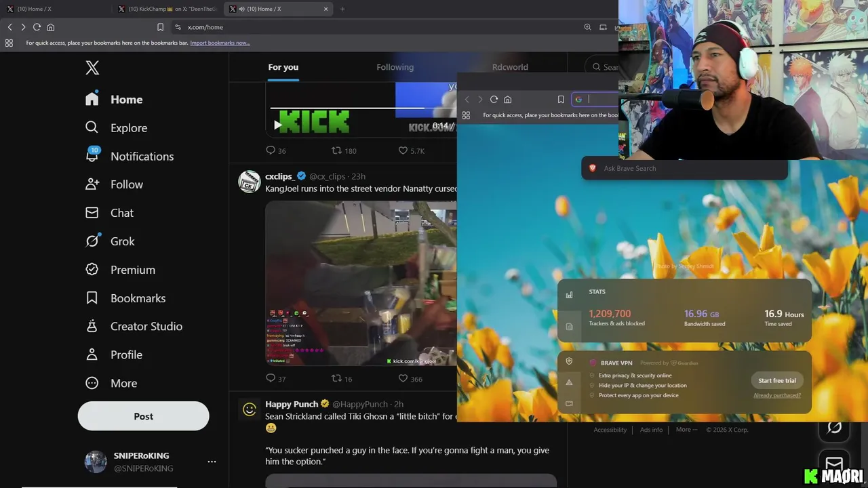868x488 pixels.
Task: Like the post with 5.7K likes
Action: pos(411,150)
